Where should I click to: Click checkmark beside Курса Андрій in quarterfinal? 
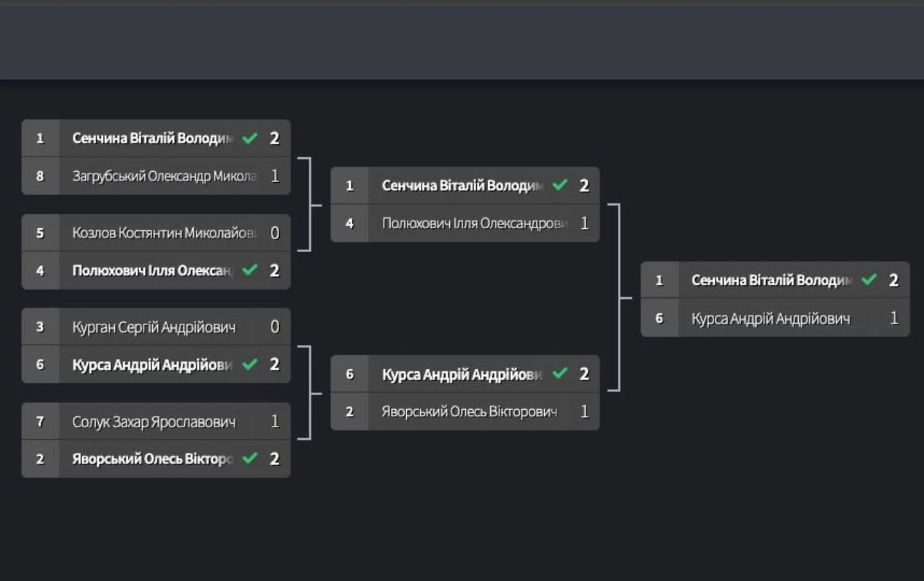pyautogui.click(x=250, y=365)
